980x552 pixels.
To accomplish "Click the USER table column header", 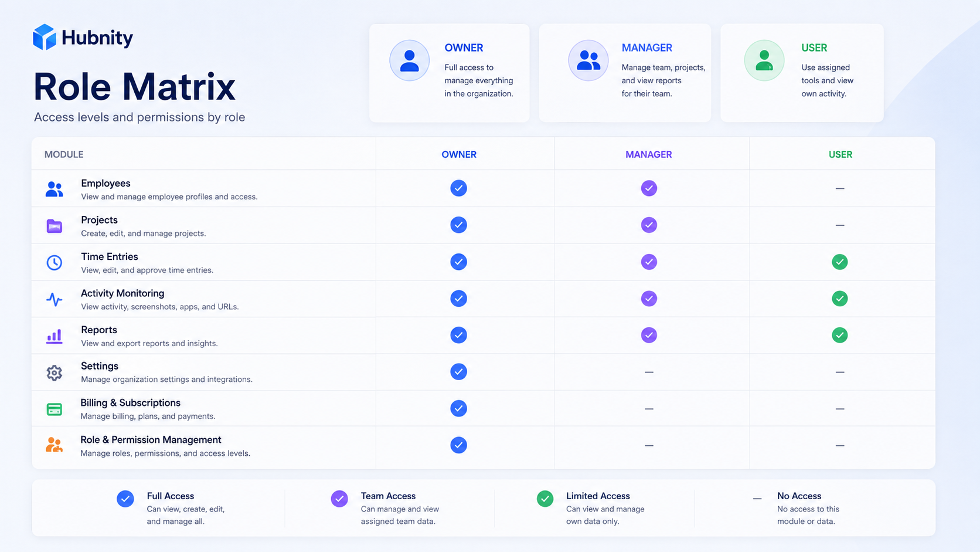I will pyautogui.click(x=841, y=154).
